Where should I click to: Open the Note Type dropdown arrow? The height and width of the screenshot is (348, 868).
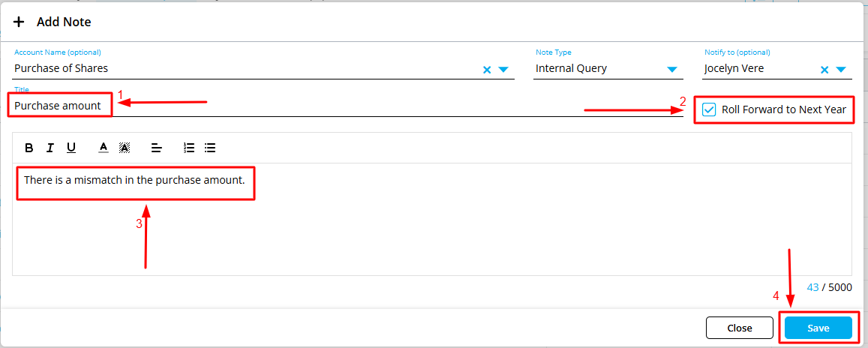(672, 70)
